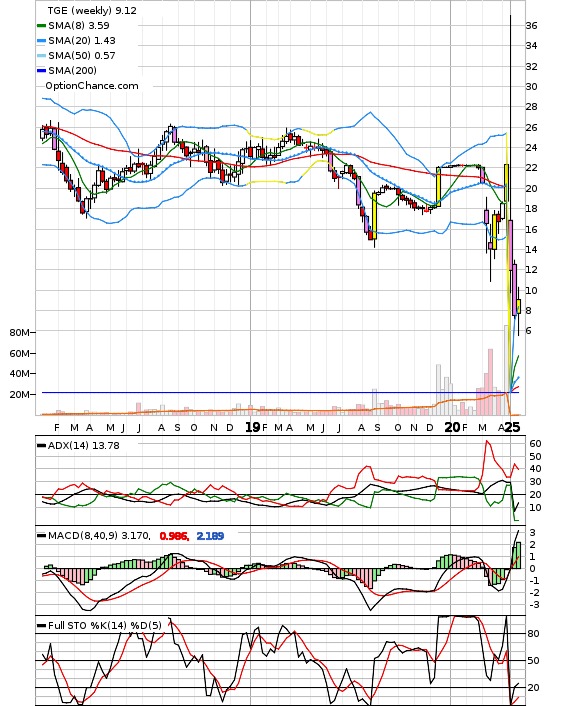The width and height of the screenshot is (566, 706).
Task: Click the bold 20 year marker on time axis
Action: [453, 427]
